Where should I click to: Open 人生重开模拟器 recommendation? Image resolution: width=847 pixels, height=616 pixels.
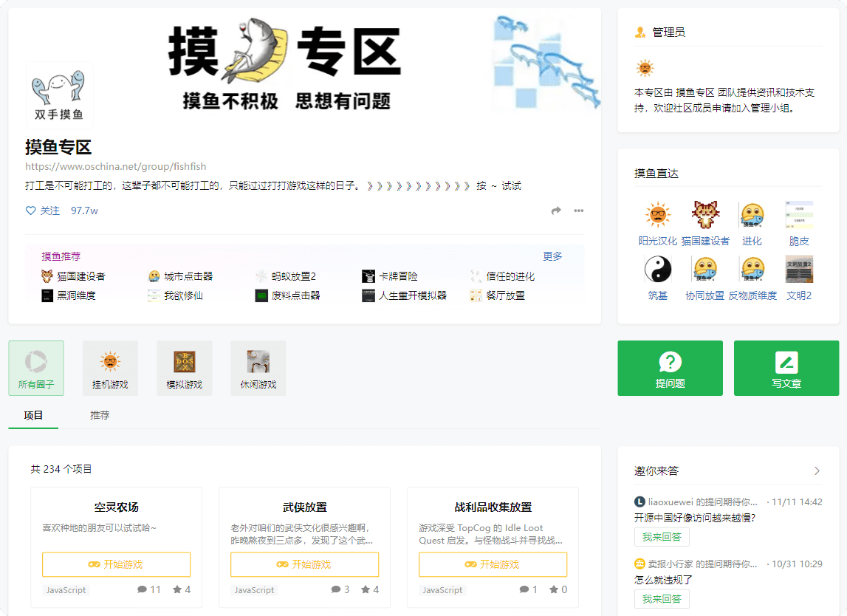(405, 295)
